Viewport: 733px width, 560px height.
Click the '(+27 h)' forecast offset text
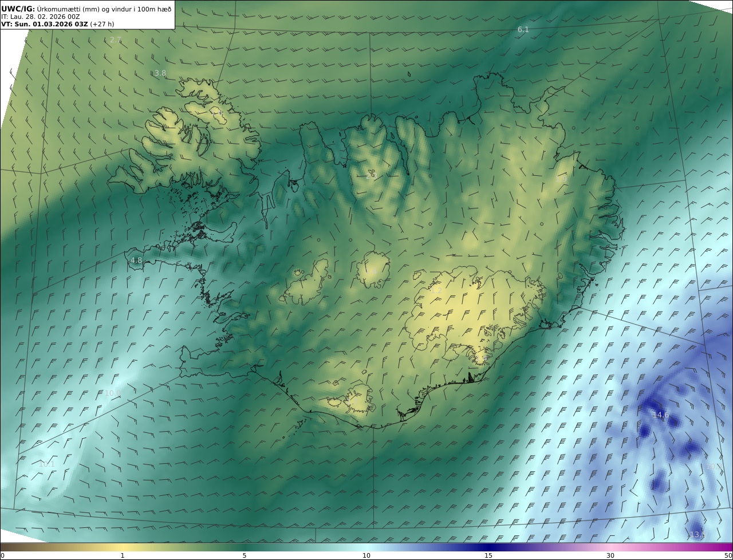[x=102, y=24]
